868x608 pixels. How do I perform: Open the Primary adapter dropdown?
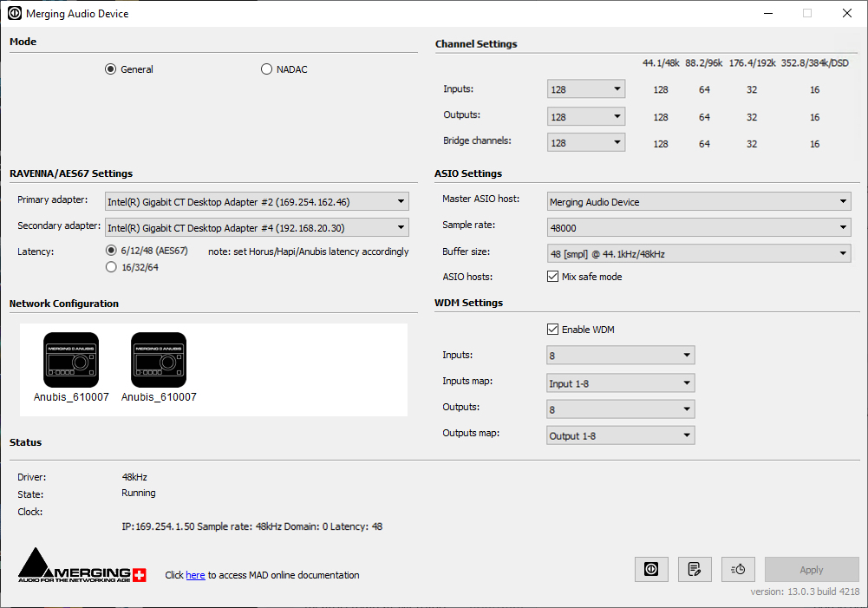pyautogui.click(x=256, y=202)
